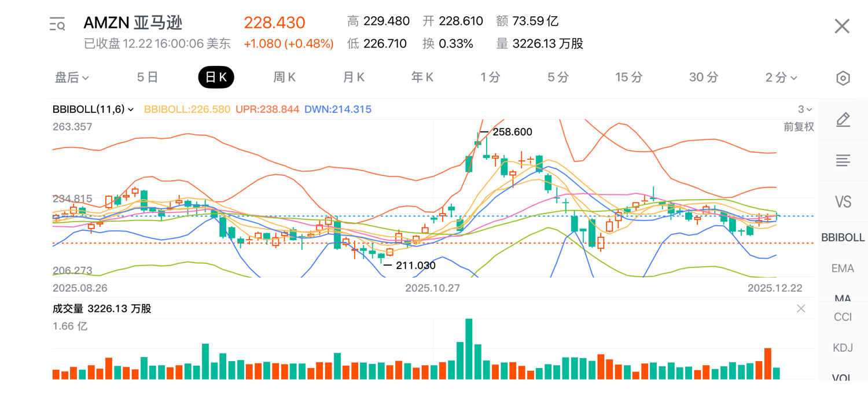Expand the 盘后 session dropdown
The width and height of the screenshot is (868, 401).
(72, 78)
